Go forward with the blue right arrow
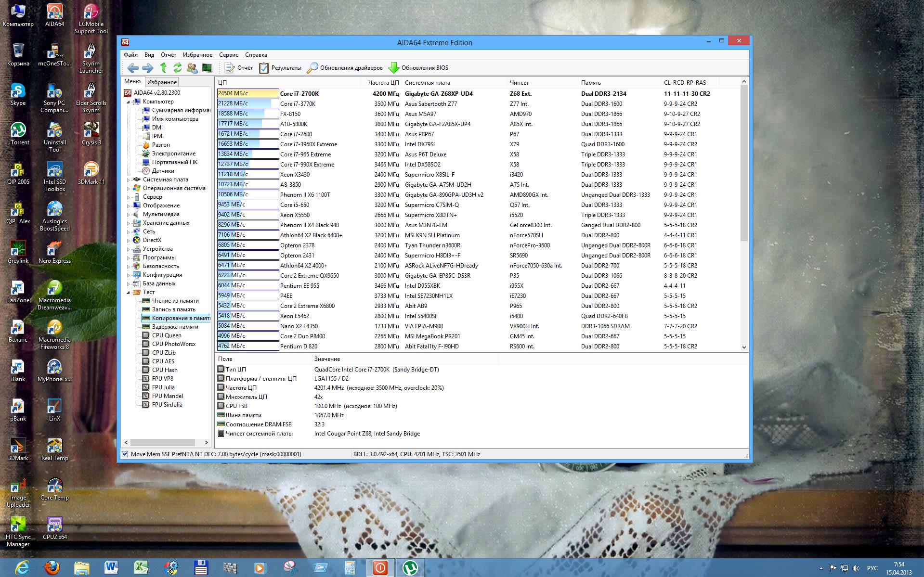The image size is (924, 577). tap(148, 68)
